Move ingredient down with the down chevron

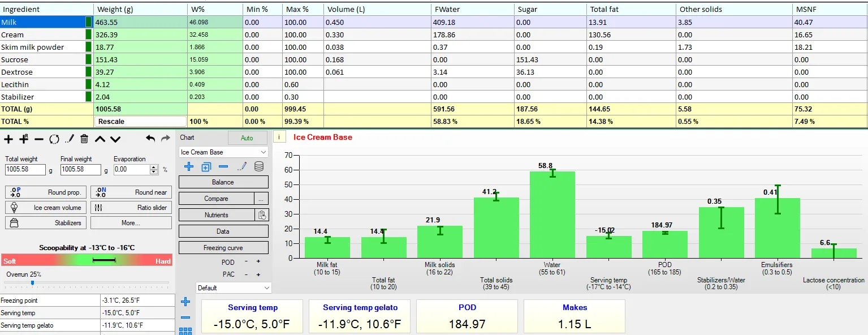coord(115,139)
